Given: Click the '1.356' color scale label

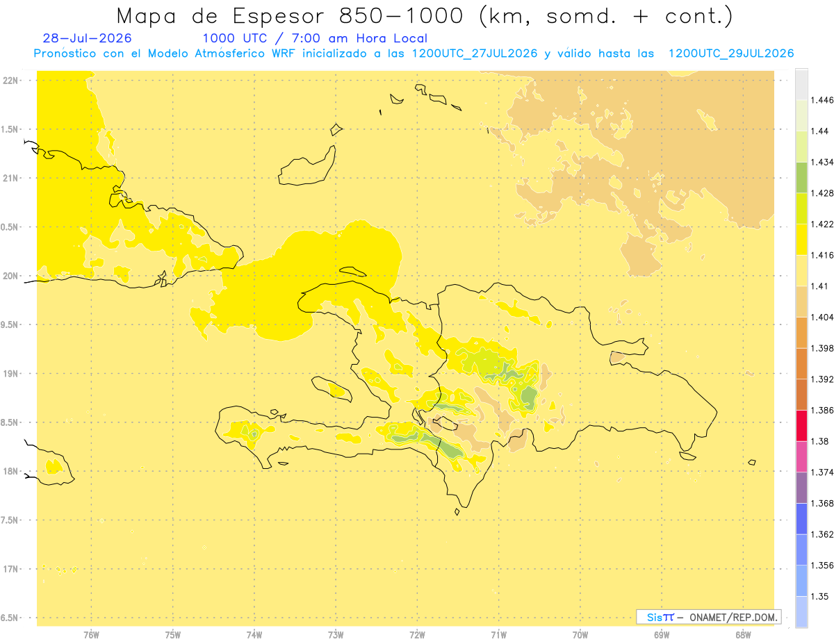Looking at the screenshot, I should (822, 565).
